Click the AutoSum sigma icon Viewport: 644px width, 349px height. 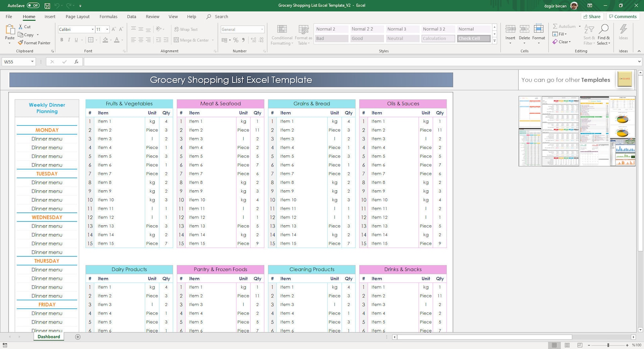(555, 26)
